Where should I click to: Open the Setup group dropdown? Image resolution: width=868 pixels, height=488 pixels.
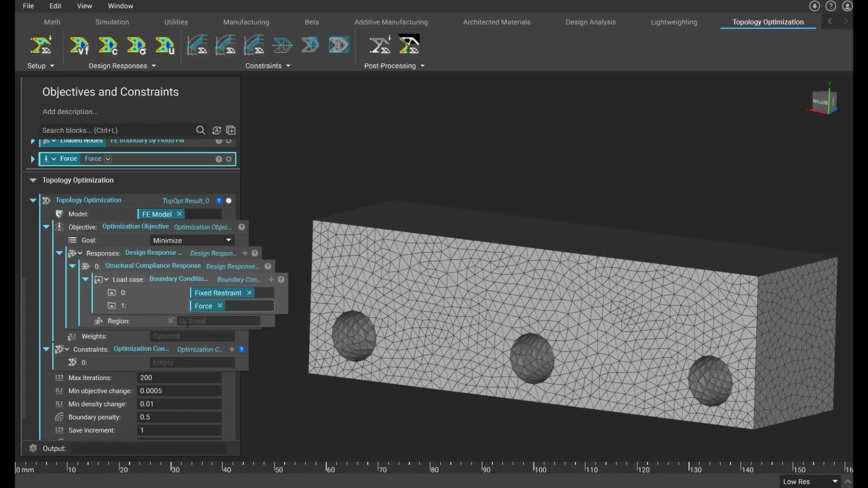click(41, 66)
